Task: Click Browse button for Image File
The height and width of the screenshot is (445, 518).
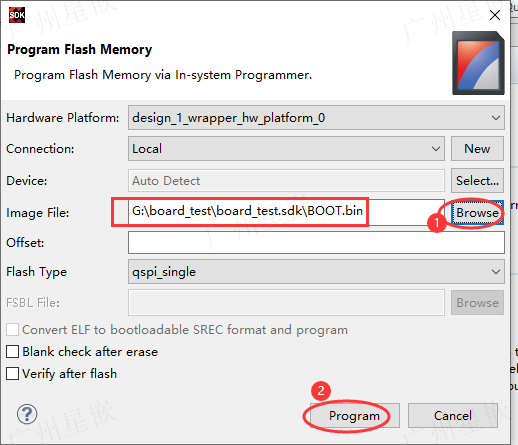Action: [x=477, y=213]
